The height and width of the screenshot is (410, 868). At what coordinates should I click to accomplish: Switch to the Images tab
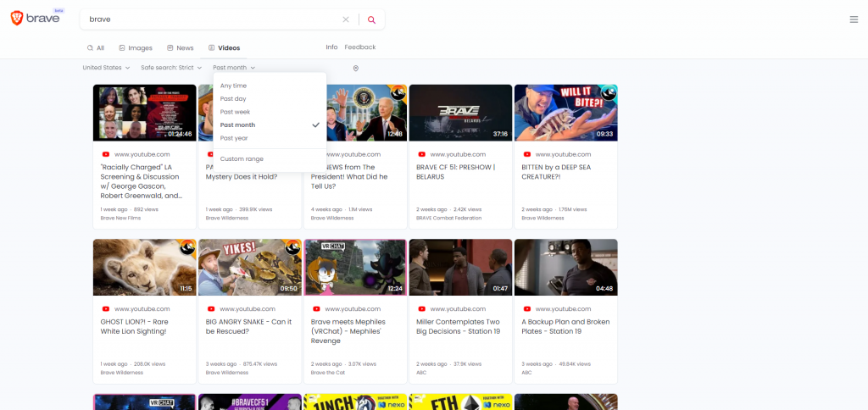coord(135,48)
